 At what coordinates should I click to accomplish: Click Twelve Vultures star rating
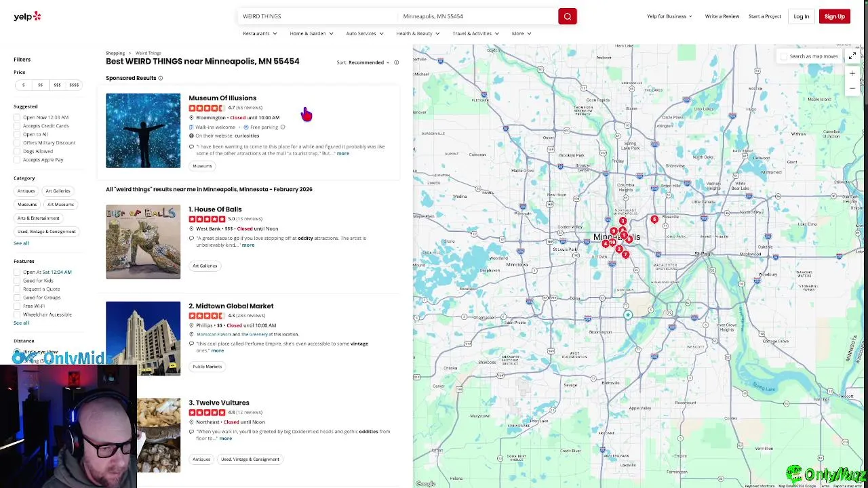[206, 412]
